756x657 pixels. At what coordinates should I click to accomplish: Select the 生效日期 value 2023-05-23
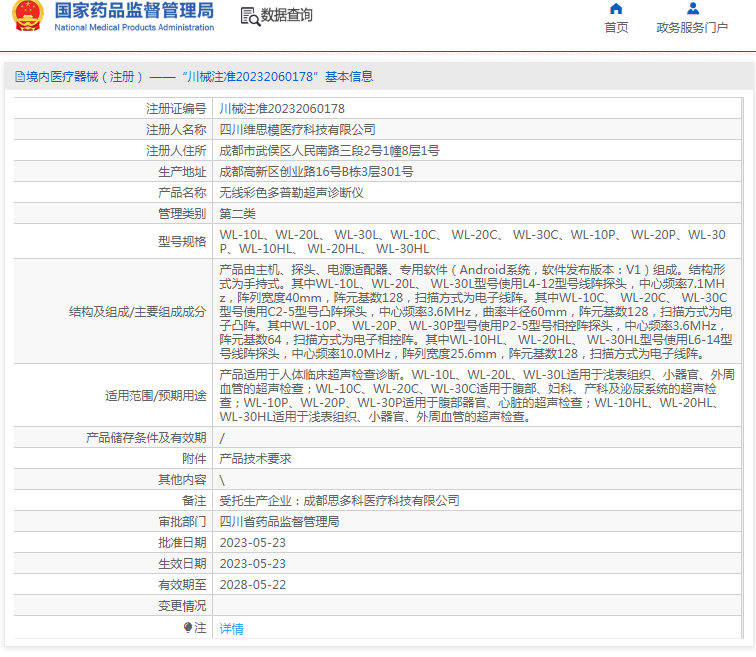coord(253,563)
